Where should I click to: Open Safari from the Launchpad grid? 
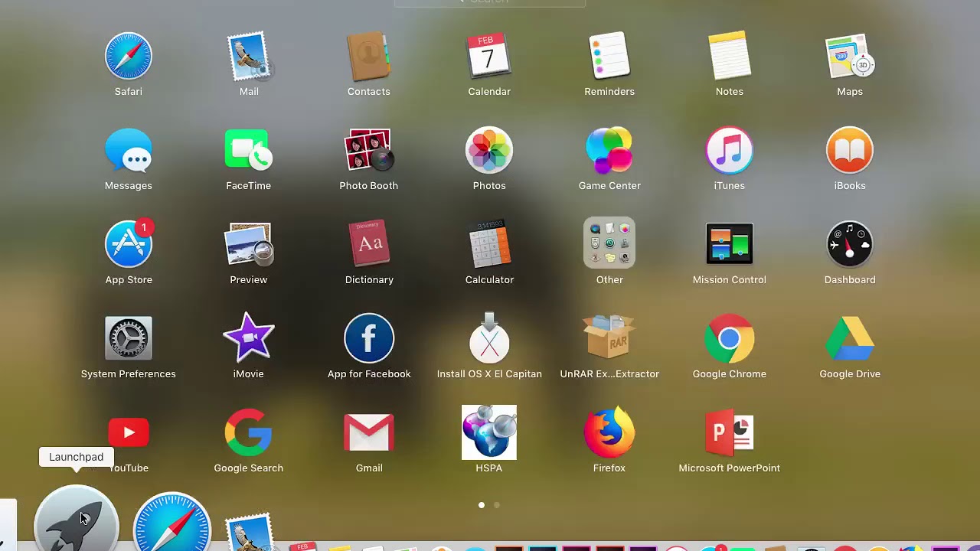tap(129, 57)
